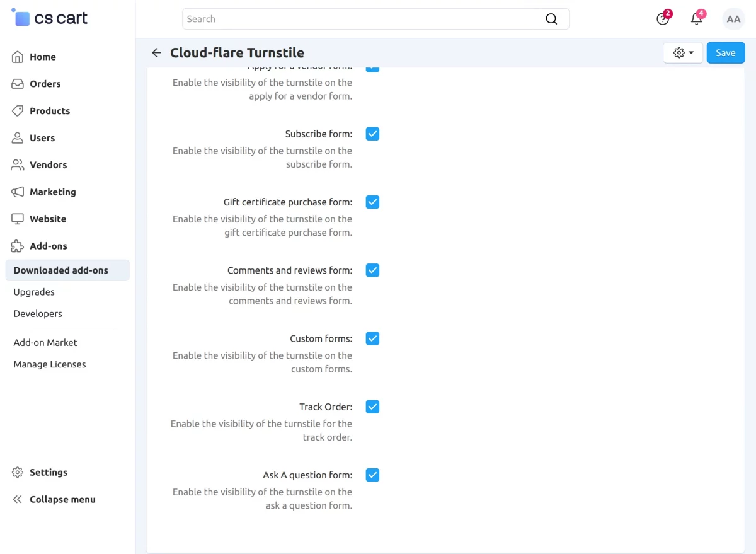Open the AA user avatar menu

click(x=733, y=19)
